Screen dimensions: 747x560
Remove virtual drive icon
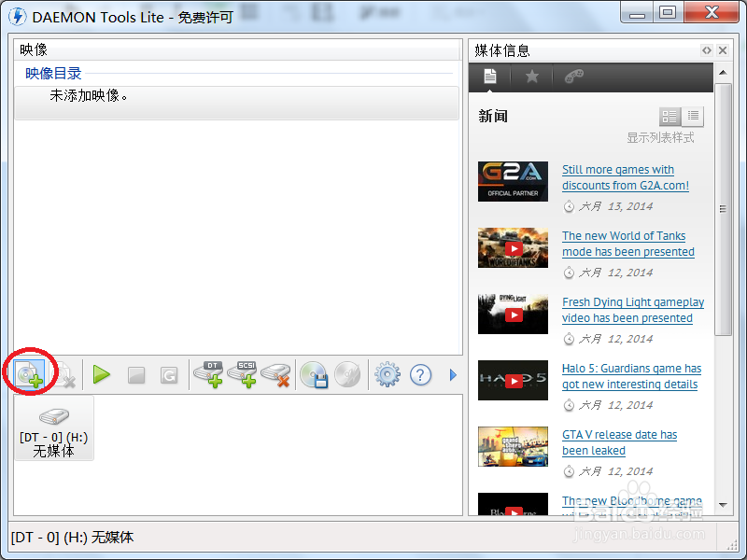click(276, 375)
